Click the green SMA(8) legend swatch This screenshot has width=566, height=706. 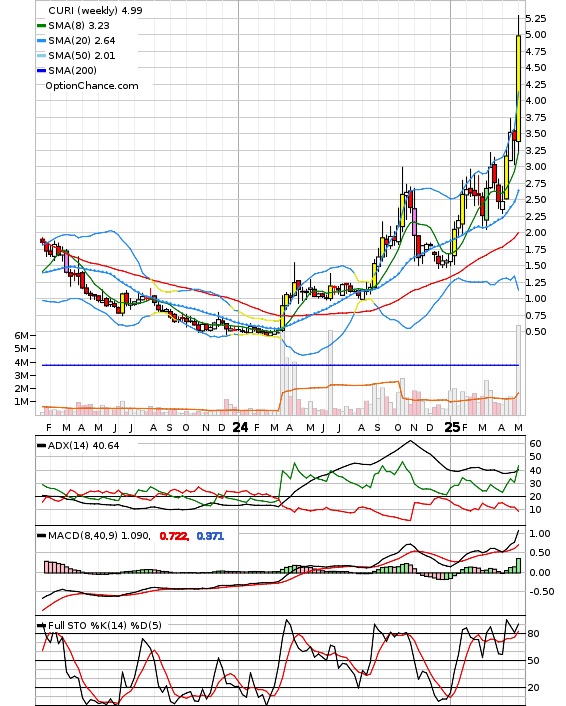pyautogui.click(x=41, y=26)
